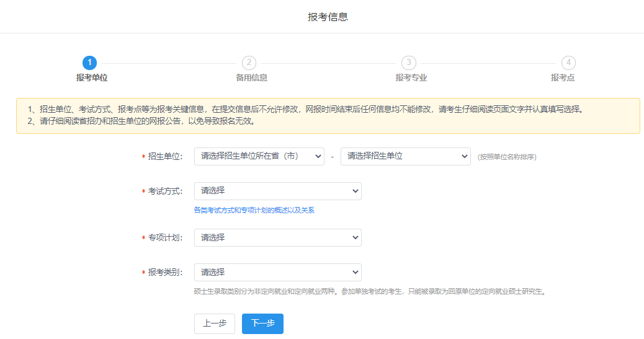Open the 各类考试方式和专项计划的概述以及关系 link
The width and height of the screenshot is (644, 339).
[254, 211]
